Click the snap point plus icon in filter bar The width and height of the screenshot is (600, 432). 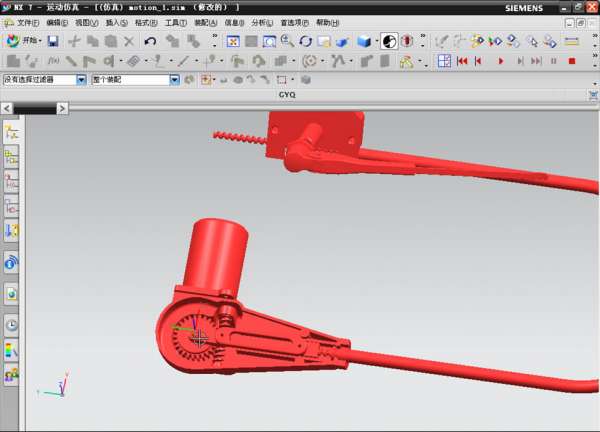click(206, 80)
